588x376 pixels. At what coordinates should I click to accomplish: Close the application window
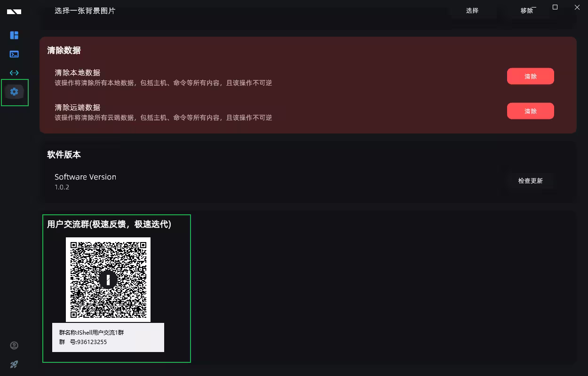click(x=577, y=7)
